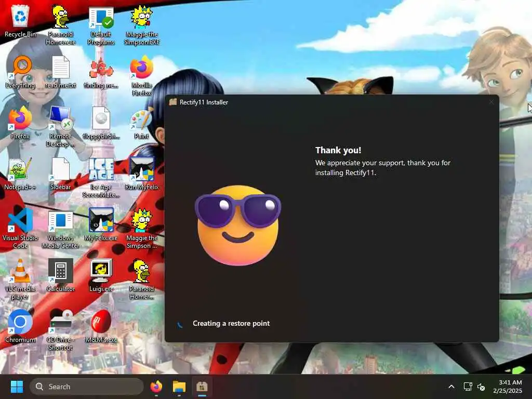
Task: Open the Mozilla Firefox desktop shortcut
Action: click(x=142, y=75)
